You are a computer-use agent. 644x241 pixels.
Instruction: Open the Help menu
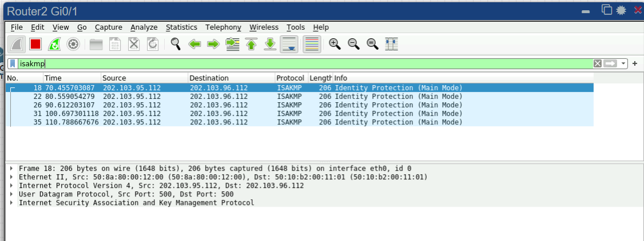pos(321,27)
